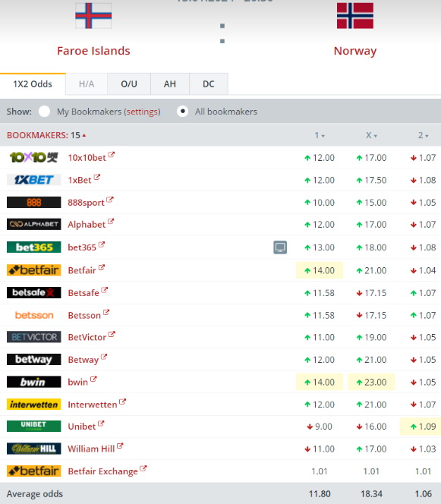Switch to the AH tab
Screen dimensions: 441x504
[170, 84]
